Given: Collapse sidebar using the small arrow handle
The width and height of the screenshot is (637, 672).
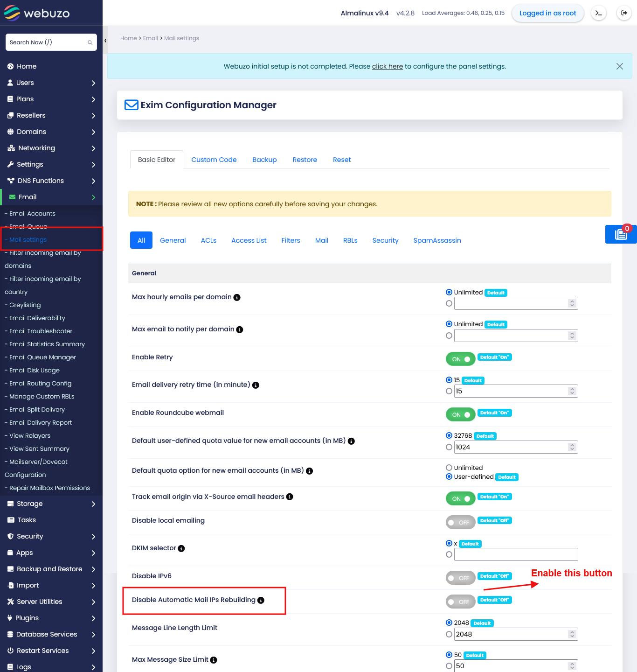Looking at the screenshot, I should pos(105,41).
